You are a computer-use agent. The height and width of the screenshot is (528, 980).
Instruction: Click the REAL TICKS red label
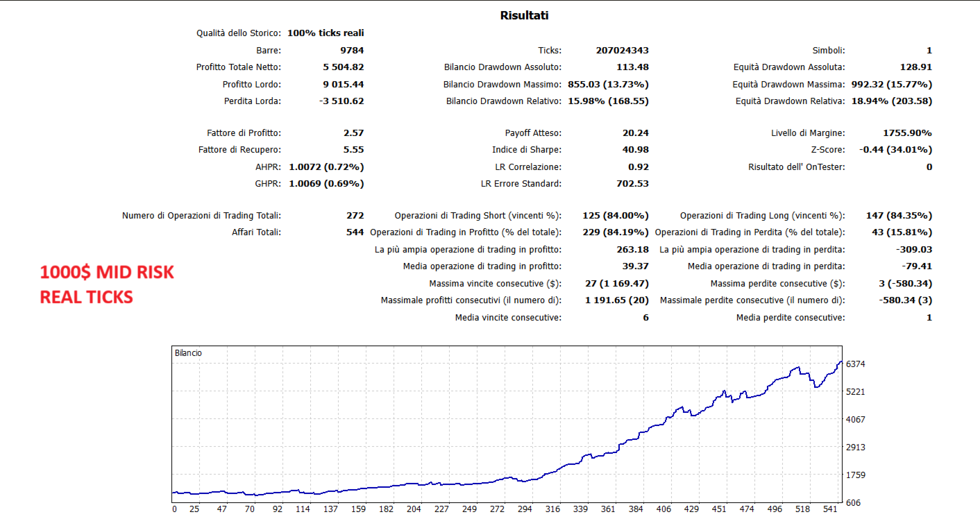pos(86,297)
